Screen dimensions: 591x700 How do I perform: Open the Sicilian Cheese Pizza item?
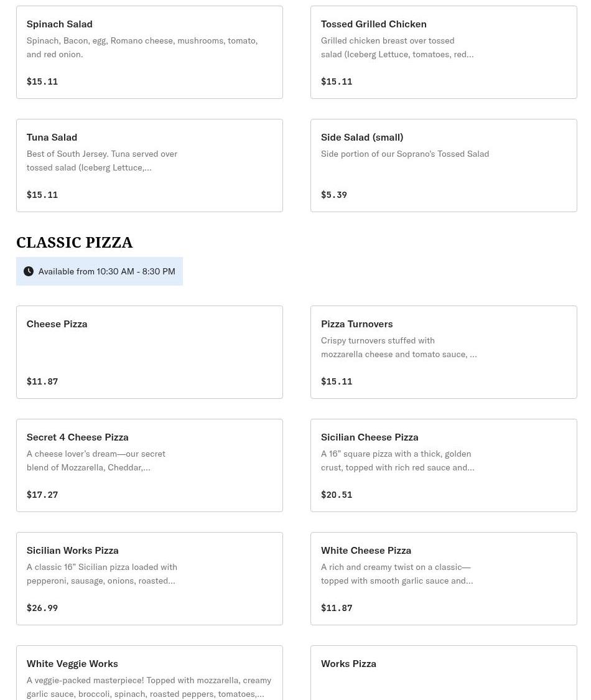coord(444,465)
